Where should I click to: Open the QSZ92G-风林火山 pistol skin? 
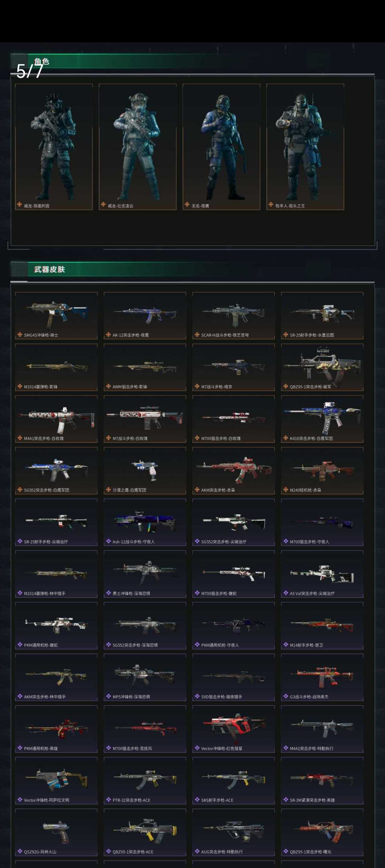56,832
